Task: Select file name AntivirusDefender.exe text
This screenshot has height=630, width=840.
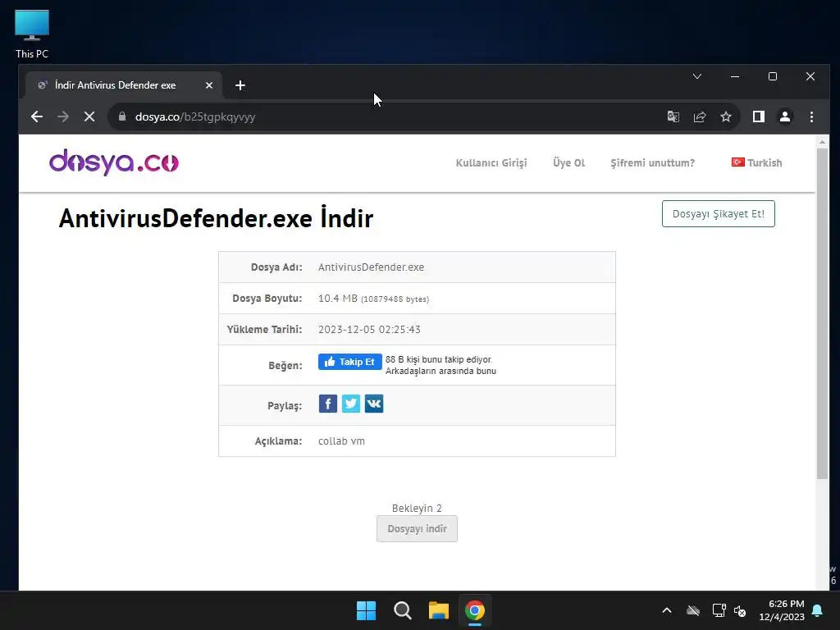Action: tap(372, 267)
